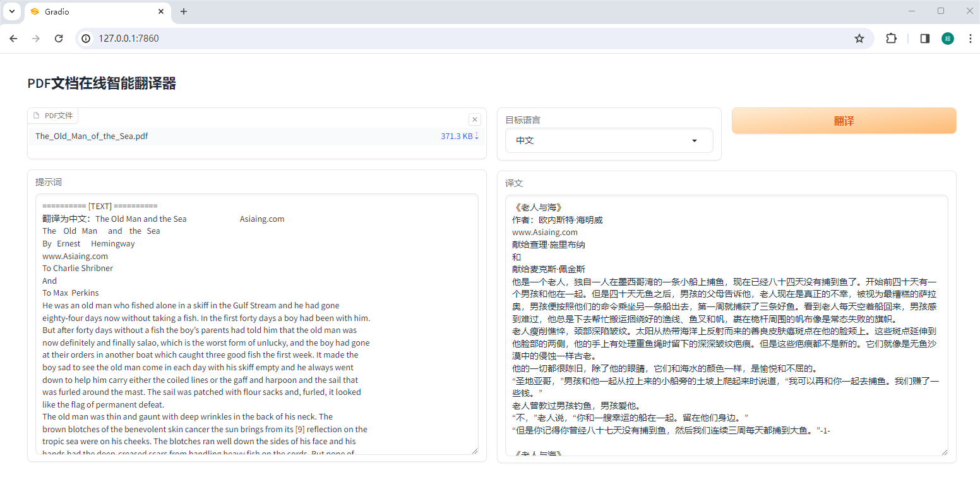Click inside the 译文 output text area
The image size is (980, 496).
[x=727, y=325]
